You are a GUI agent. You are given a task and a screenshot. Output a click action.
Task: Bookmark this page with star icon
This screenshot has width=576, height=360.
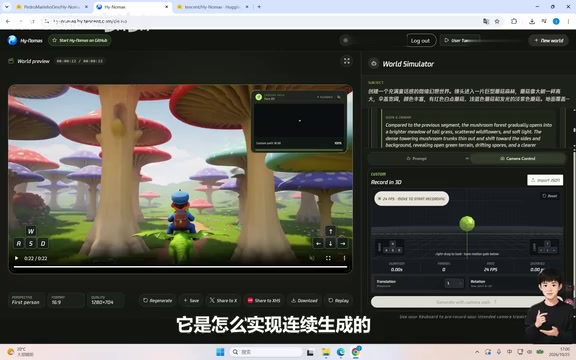(x=497, y=21)
